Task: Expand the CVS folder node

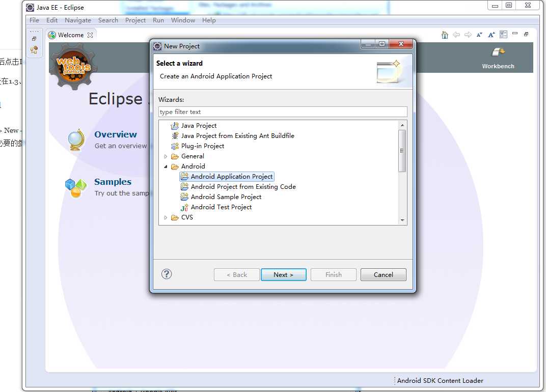Action: (166, 217)
